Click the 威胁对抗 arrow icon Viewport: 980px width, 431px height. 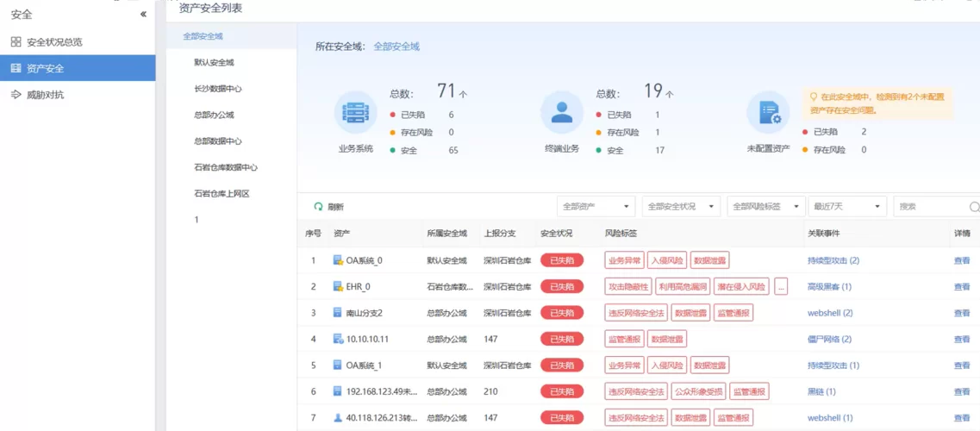[16, 94]
